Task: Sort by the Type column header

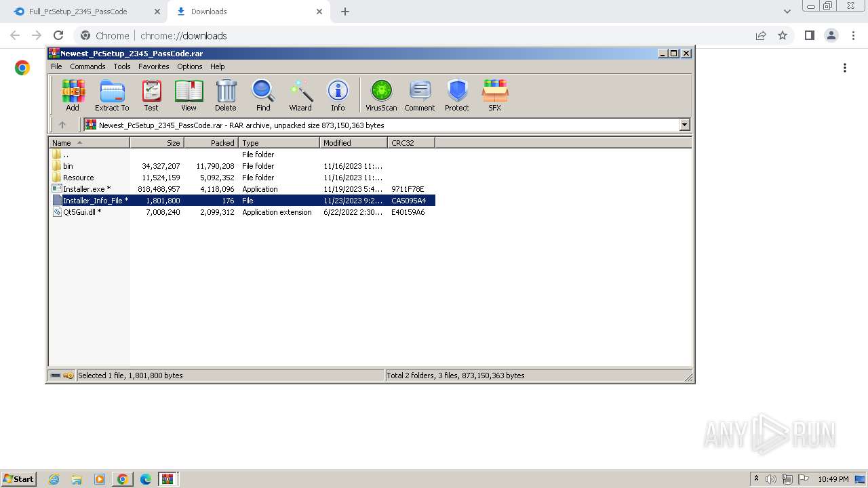Action: (x=279, y=143)
